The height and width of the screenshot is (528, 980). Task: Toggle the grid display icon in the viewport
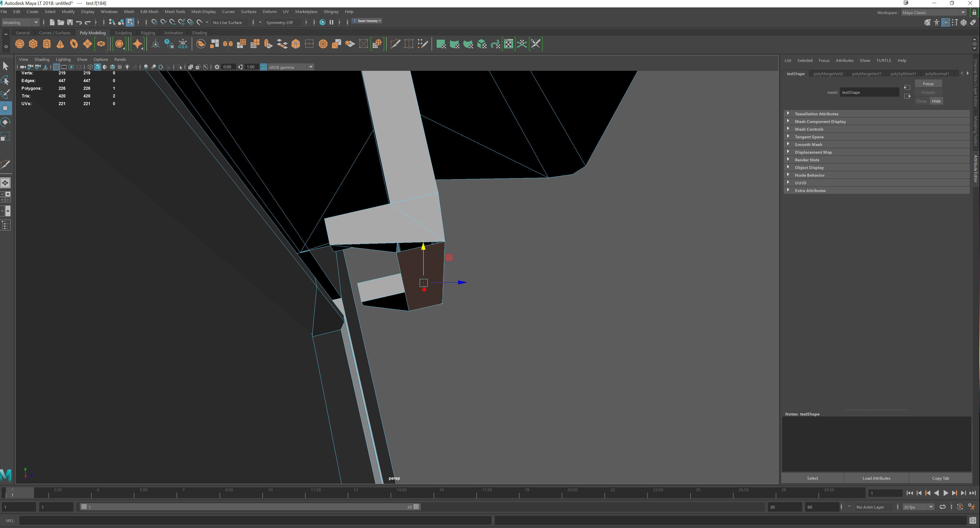56,67
